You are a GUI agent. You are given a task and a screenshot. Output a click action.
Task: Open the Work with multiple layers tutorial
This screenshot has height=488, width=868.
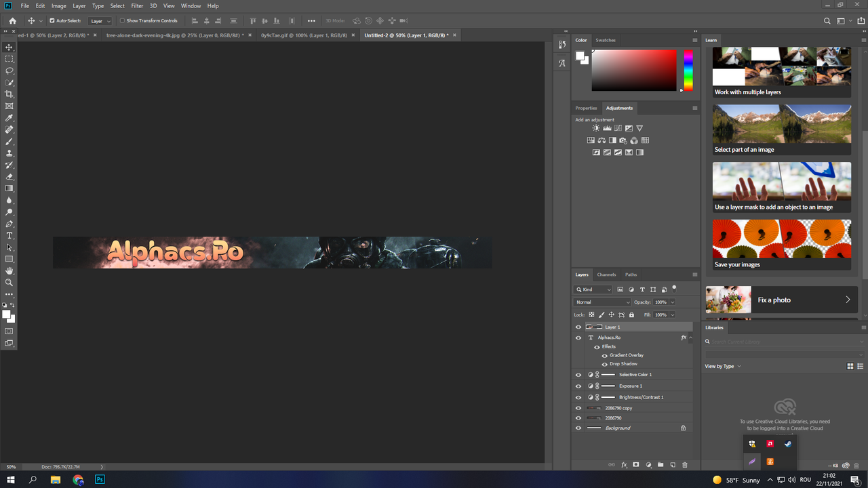(x=782, y=73)
